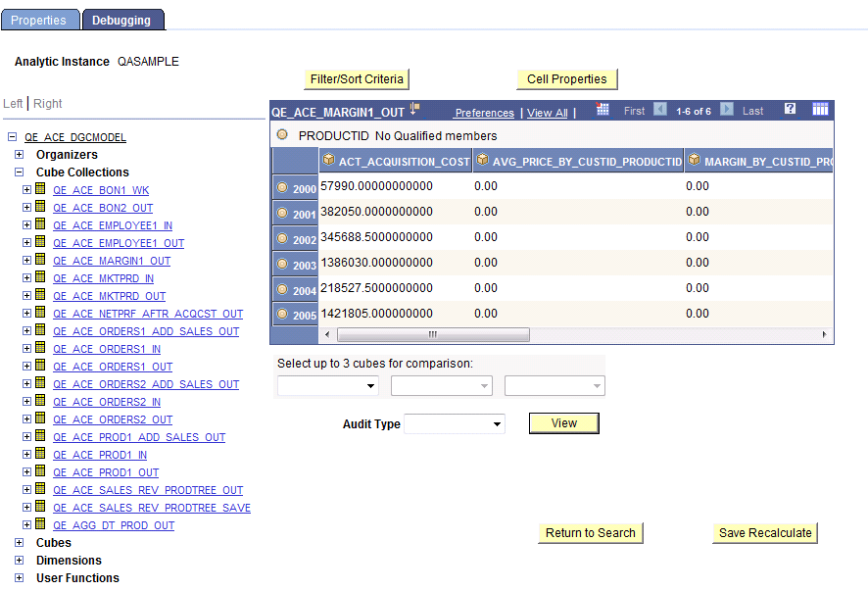
Task: Click the Previous page arrow in grid navigation
Action: tap(660, 109)
